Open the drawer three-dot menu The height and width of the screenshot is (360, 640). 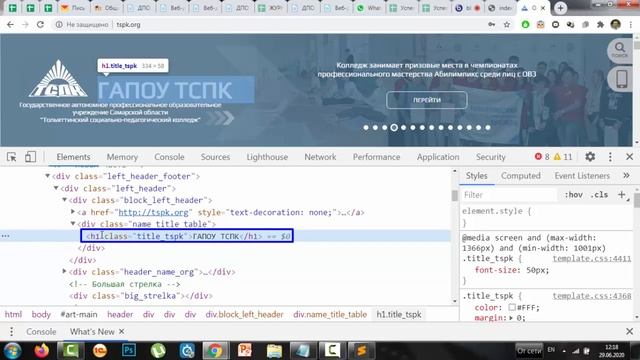[x=11, y=331]
